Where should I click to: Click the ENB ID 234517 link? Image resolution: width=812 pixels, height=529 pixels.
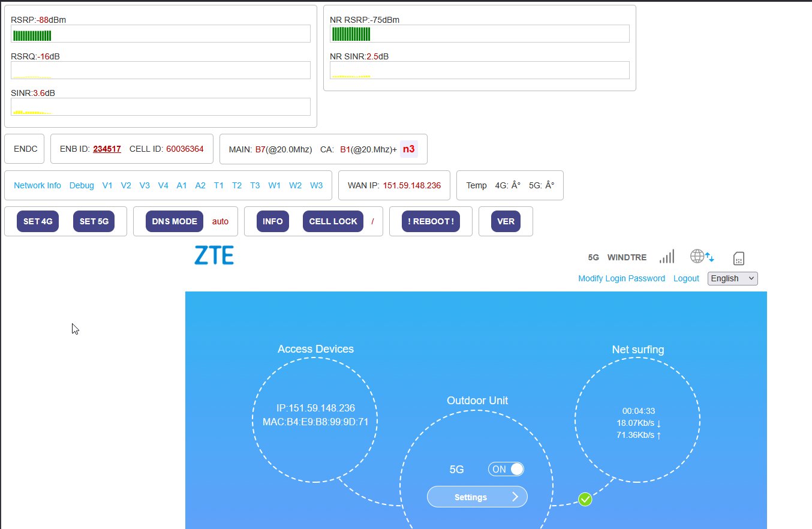pos(107,149)
